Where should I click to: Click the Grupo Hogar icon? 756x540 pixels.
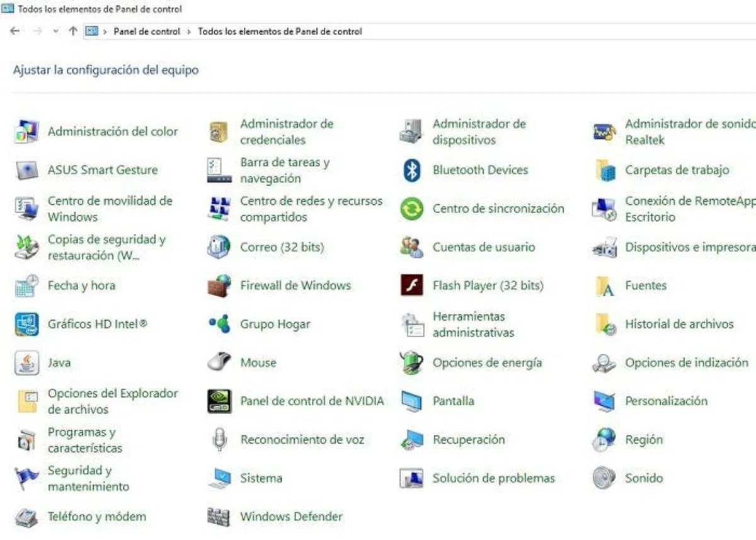pos(219,325)
